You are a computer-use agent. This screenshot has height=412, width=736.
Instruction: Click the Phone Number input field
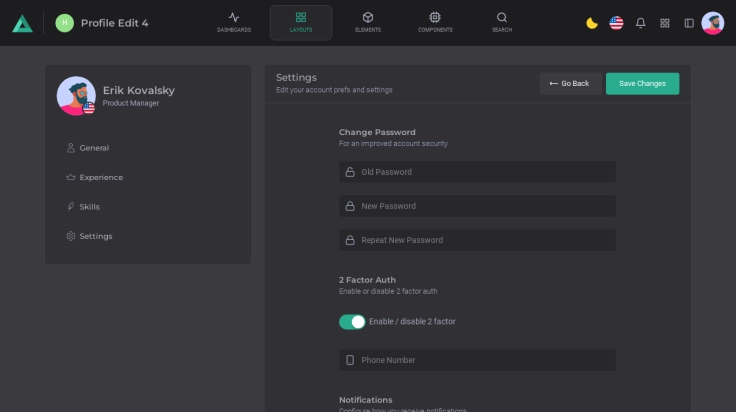click(x=477, y=360)
